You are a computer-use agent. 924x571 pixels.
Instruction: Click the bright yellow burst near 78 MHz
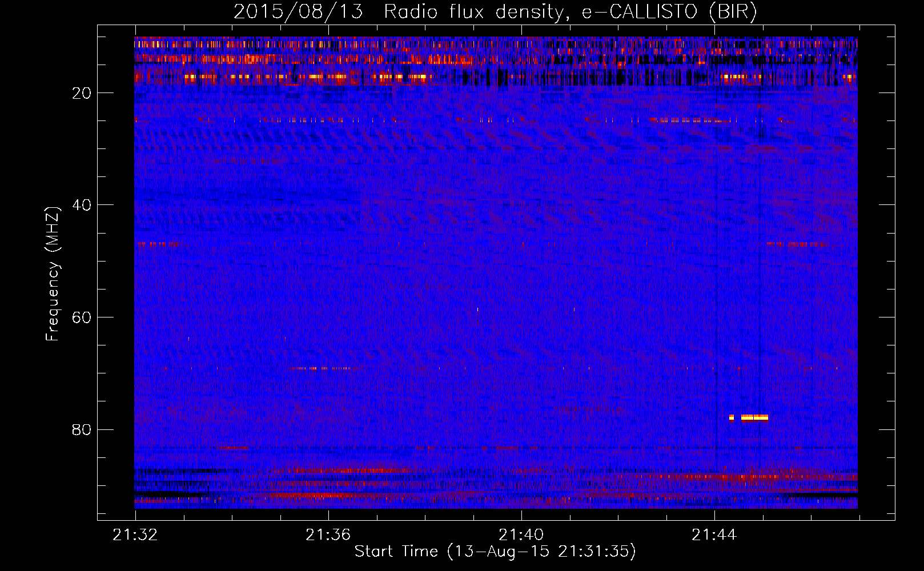[754, 417]
